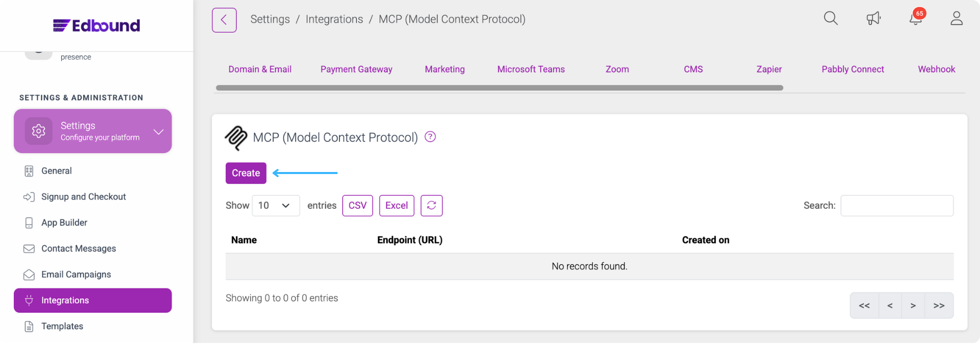Viewport: 980px width, 344px height.
Task: Export table as CSV
Action: [x=357, y=205]
